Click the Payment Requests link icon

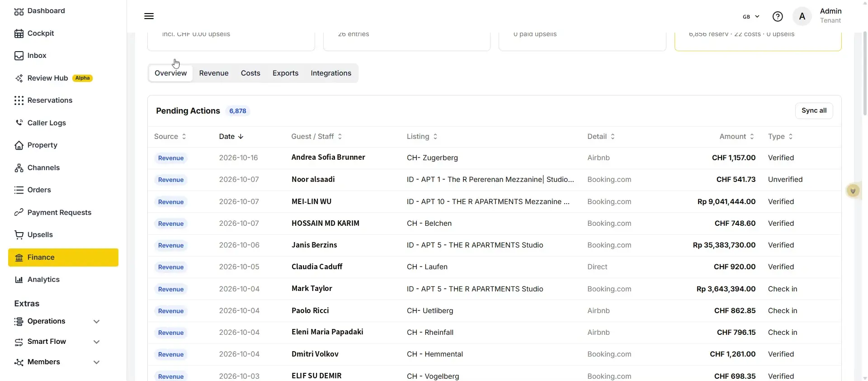click(x=19, y=213)
